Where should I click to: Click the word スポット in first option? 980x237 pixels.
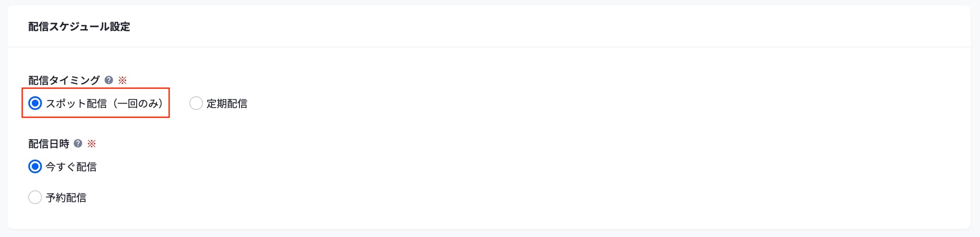coord(66,104)
